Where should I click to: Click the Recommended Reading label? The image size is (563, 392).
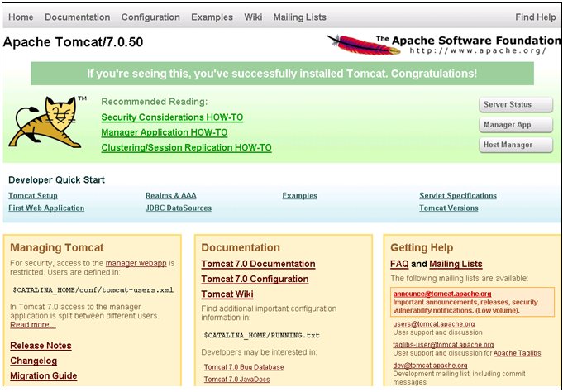[x=155, y=102]
